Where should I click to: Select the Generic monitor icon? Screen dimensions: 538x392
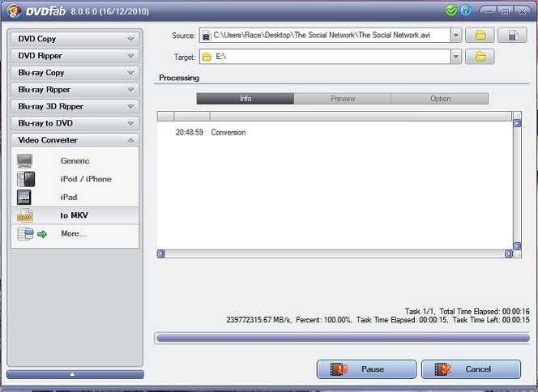(x=24, y=161)
